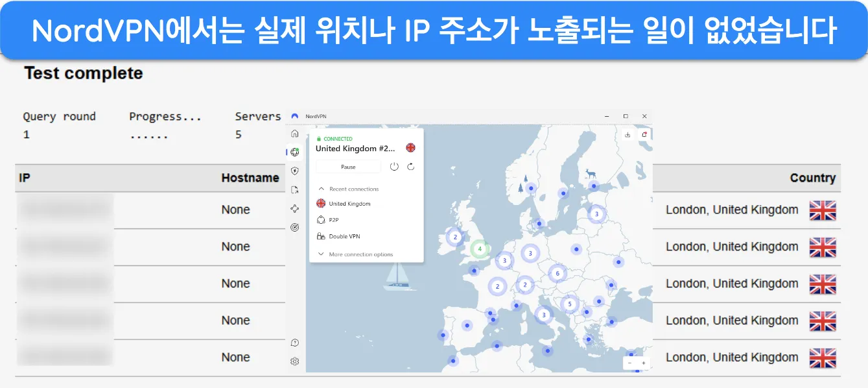Open NordVPN settings gear icon

coord(295,361)
